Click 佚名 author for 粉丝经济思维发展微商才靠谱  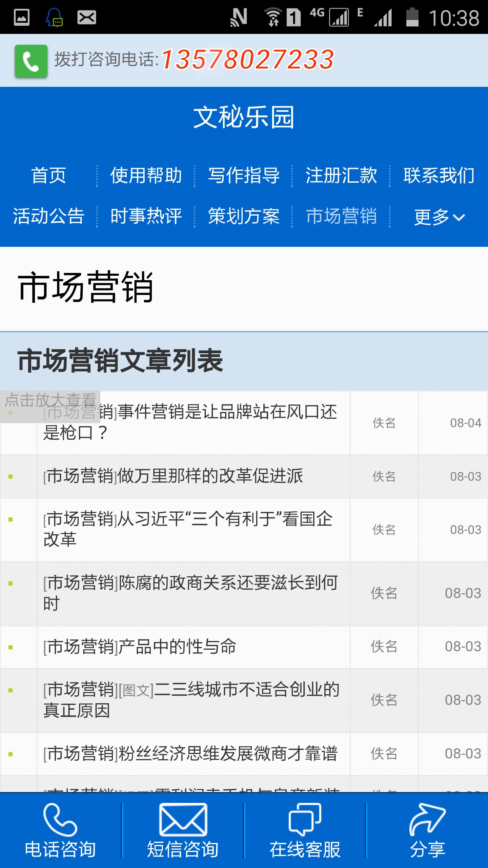384,754
